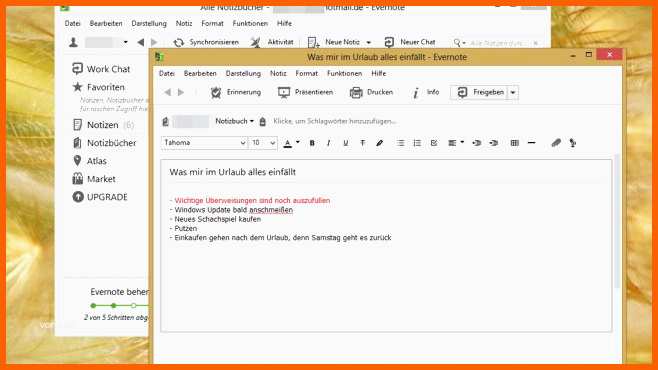The width and height of the screenshot is (658, 370).
Task: Click the Erinnerung reminder button
Action: (x=236, y=92)
